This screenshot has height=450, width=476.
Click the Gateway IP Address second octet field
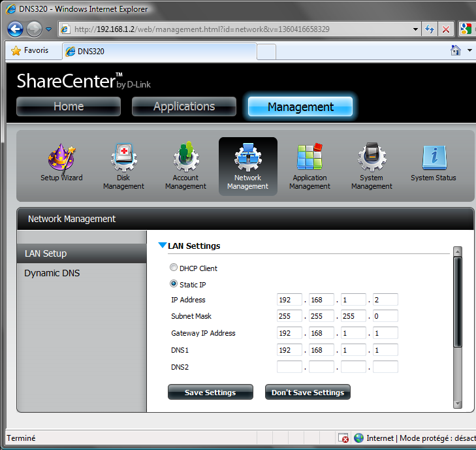pyautogui.click(x=321, y=333)
